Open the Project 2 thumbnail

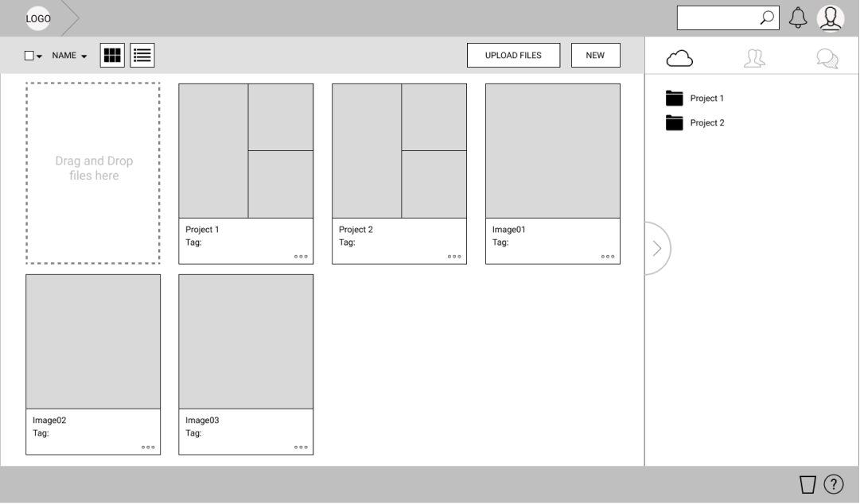(x=399, y=151)
